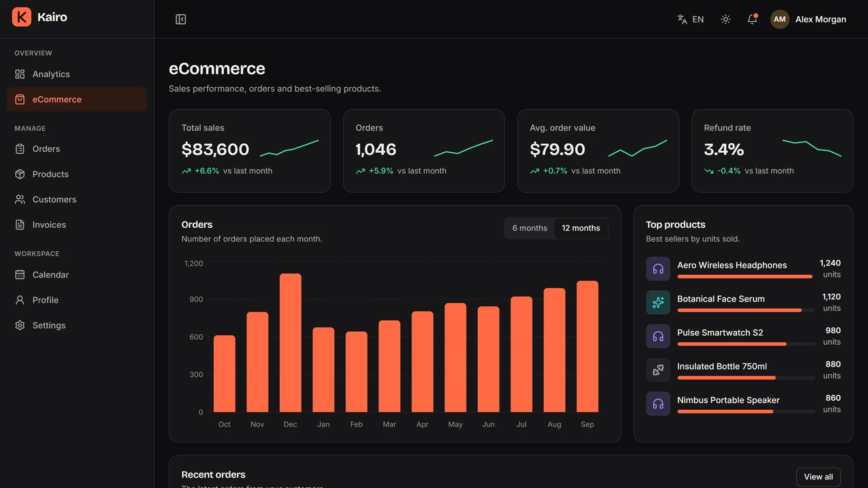Click the Kairo brand name
The image size is (868, 488).
point(52,17)
